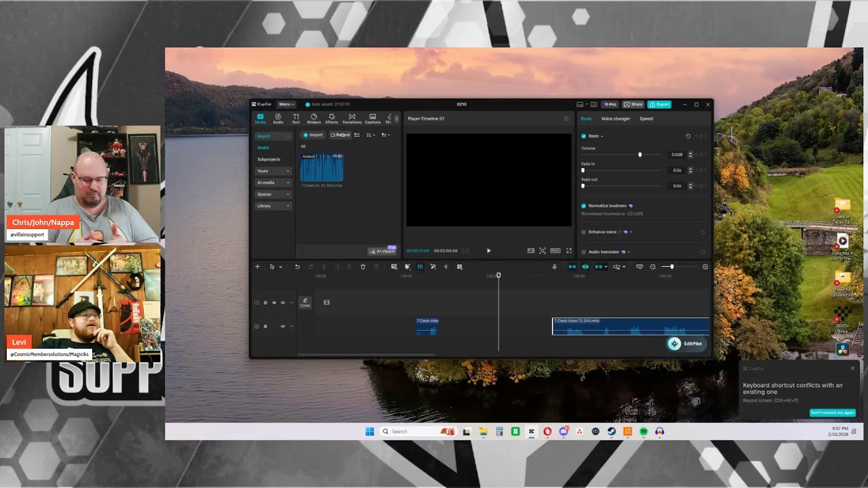868x488 pixels.
Task: Expand the Yours sidebar section
Action: point(273,171)
